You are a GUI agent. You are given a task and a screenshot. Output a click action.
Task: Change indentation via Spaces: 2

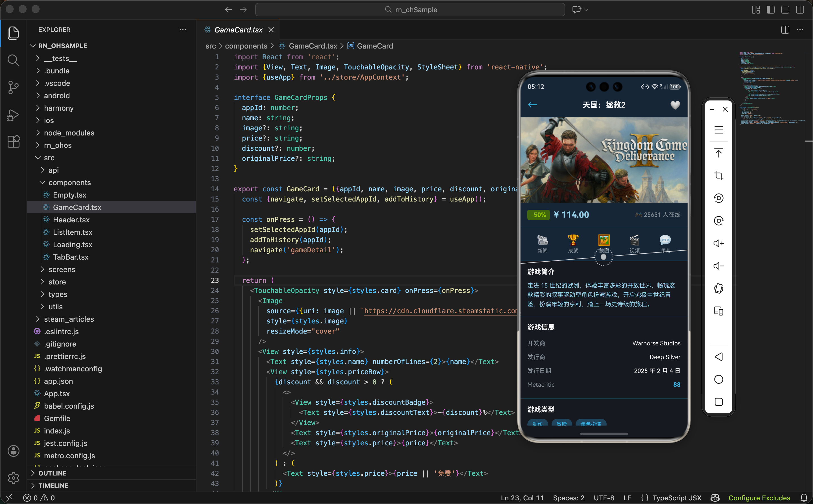coord(569,498)
